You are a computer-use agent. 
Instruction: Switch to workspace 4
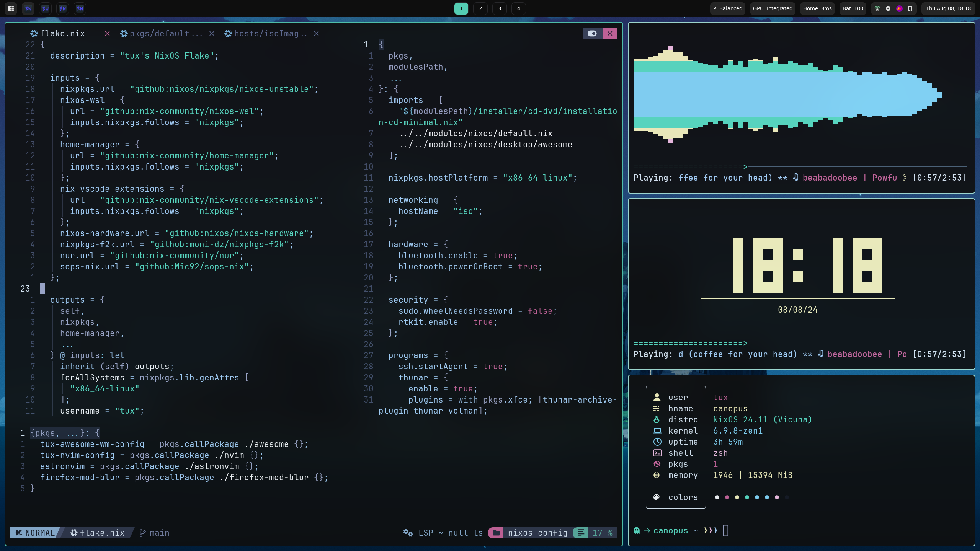point(518,8)
